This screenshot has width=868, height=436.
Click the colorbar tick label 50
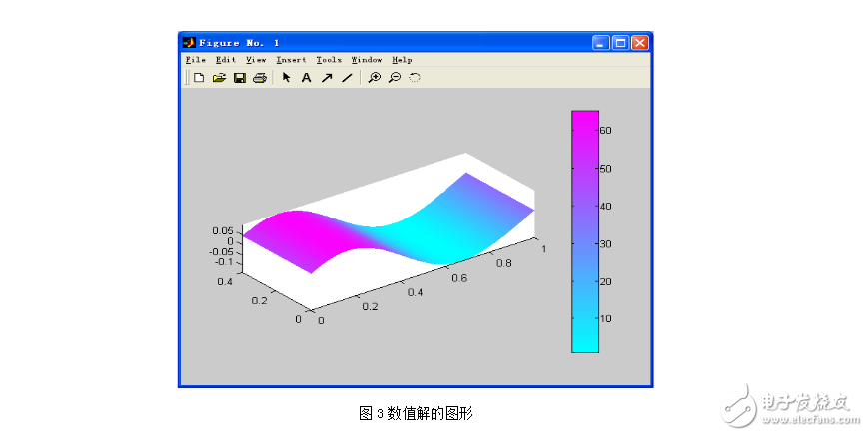605,169
